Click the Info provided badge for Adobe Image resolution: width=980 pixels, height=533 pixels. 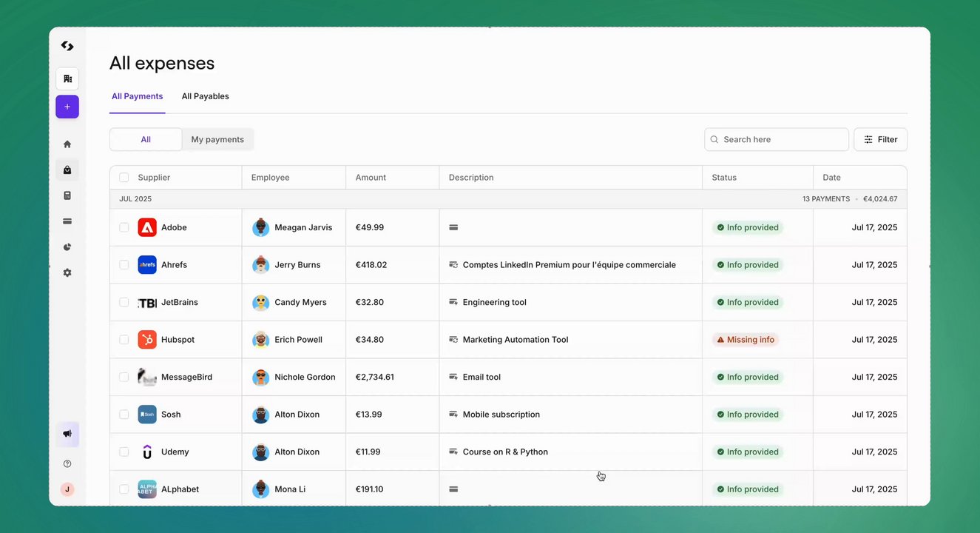pyautogui.click(x=748, y=227)
